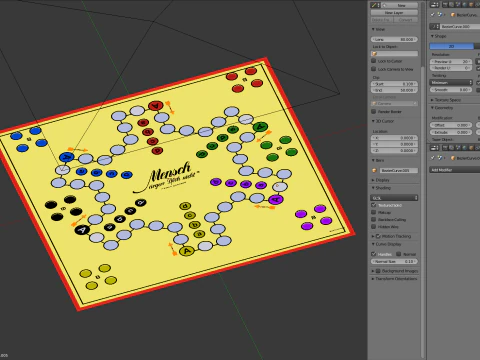The height and width of the screenshot is (360, 480).
Task: Collapse the Item panel
Action: (373, 160)
